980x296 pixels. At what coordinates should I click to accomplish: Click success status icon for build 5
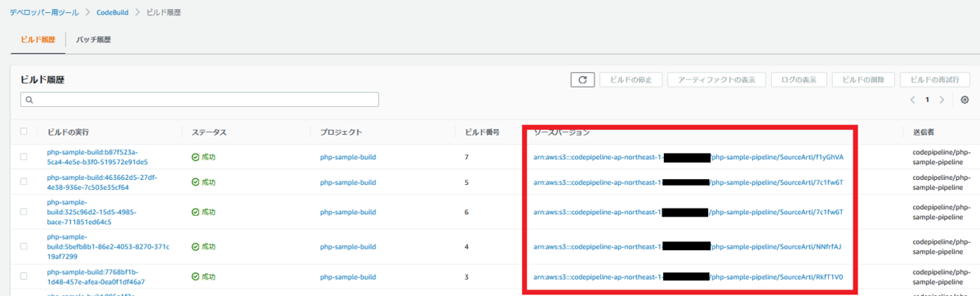coord(195,182)
